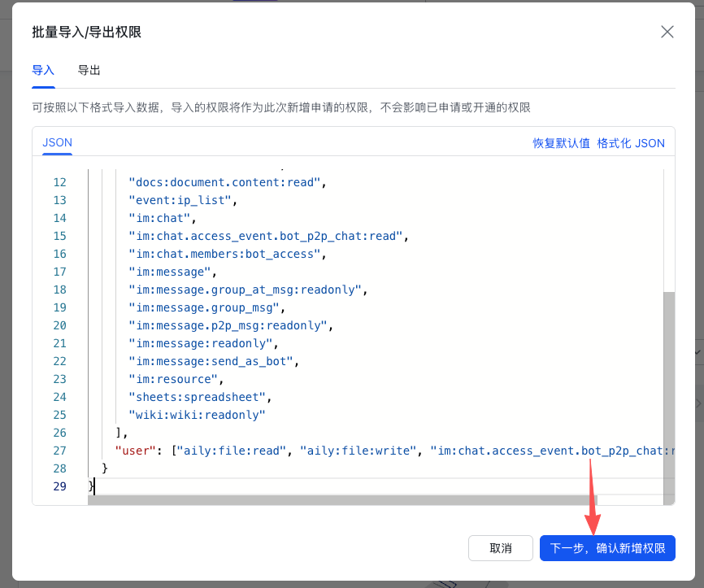Screen dimensions: 704x588
Task: Switch to the 导出 tab
Action: (89, 70)
